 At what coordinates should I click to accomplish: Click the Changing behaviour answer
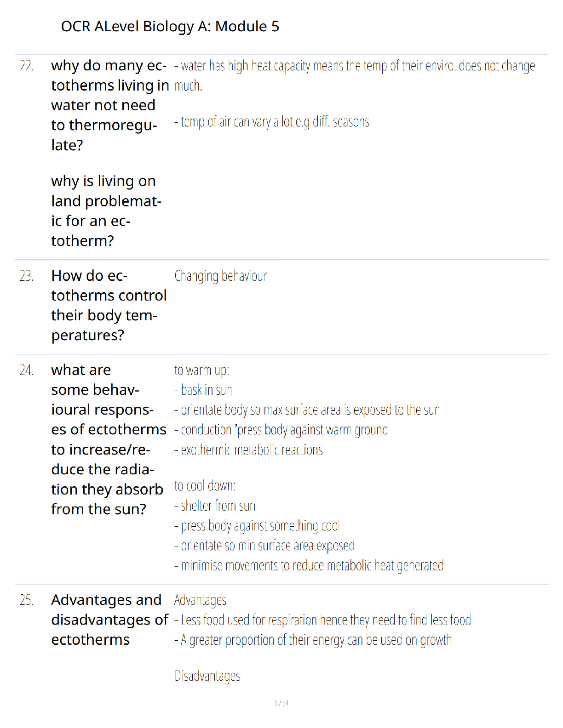(220, 276)
